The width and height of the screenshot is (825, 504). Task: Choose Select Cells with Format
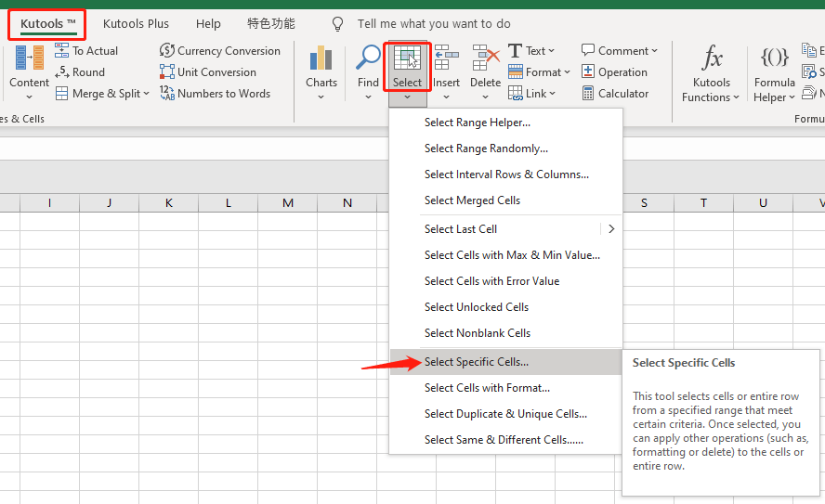pos(505,388)
